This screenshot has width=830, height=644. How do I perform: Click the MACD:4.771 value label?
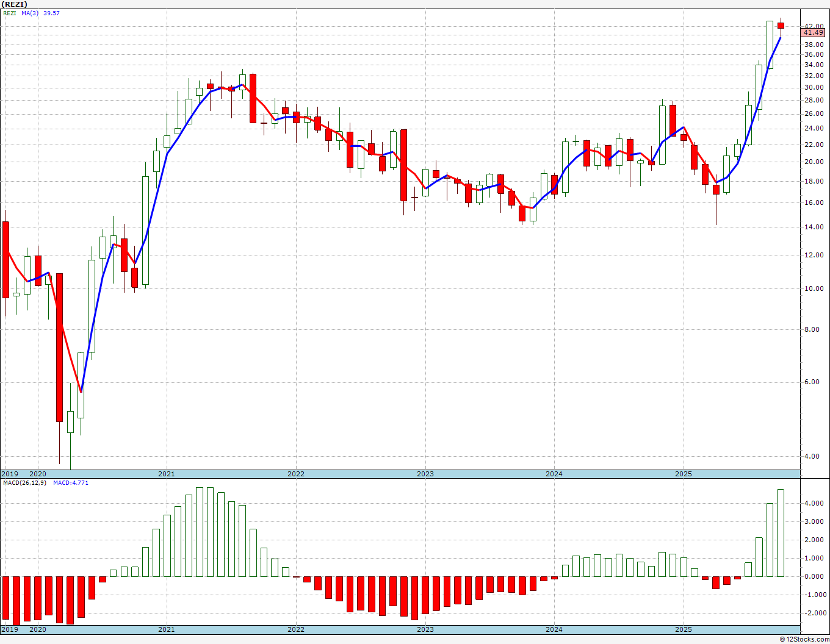click(71, 483)
